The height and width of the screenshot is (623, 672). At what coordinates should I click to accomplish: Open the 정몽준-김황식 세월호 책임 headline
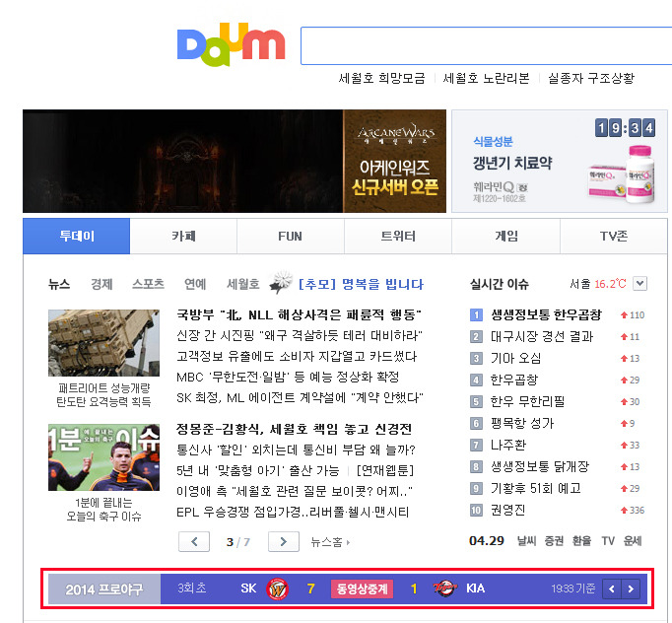(294, 429)
